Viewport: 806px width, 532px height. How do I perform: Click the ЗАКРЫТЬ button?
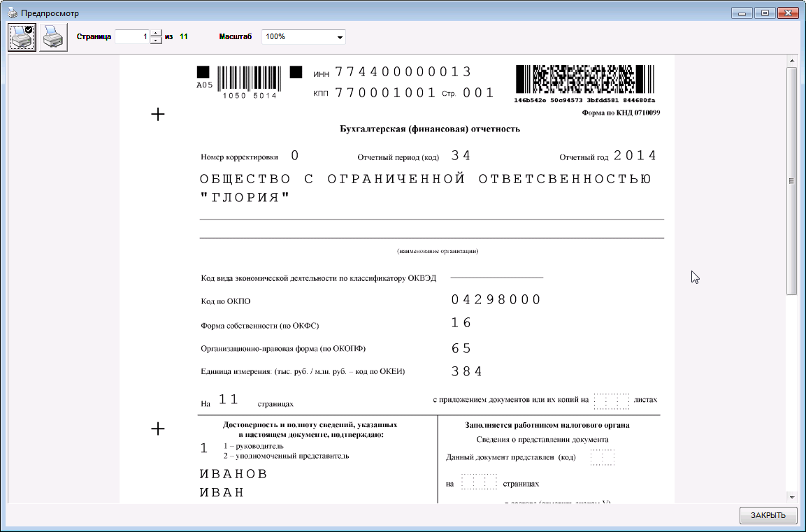click(x=768, y=515)
